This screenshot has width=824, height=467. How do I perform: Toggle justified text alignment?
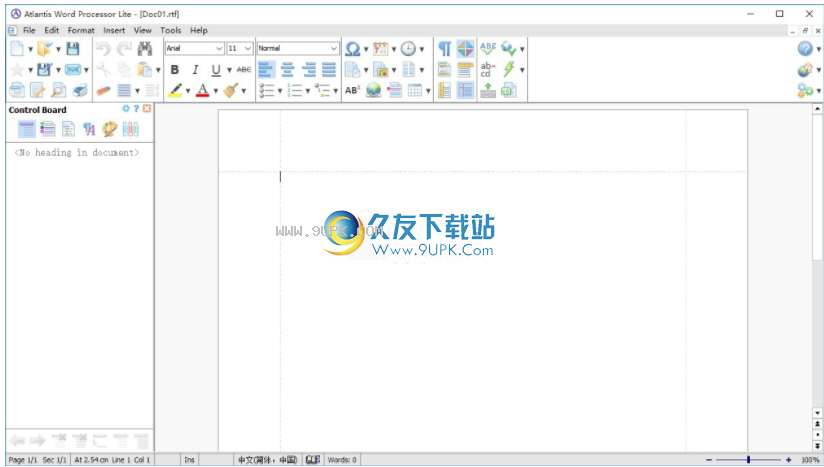(329, 69)
